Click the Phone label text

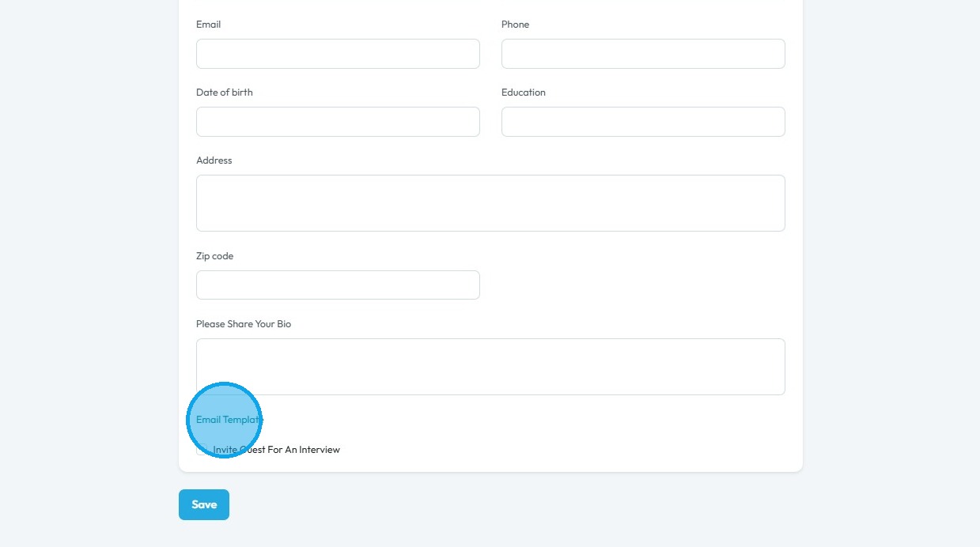coord(516,25)
